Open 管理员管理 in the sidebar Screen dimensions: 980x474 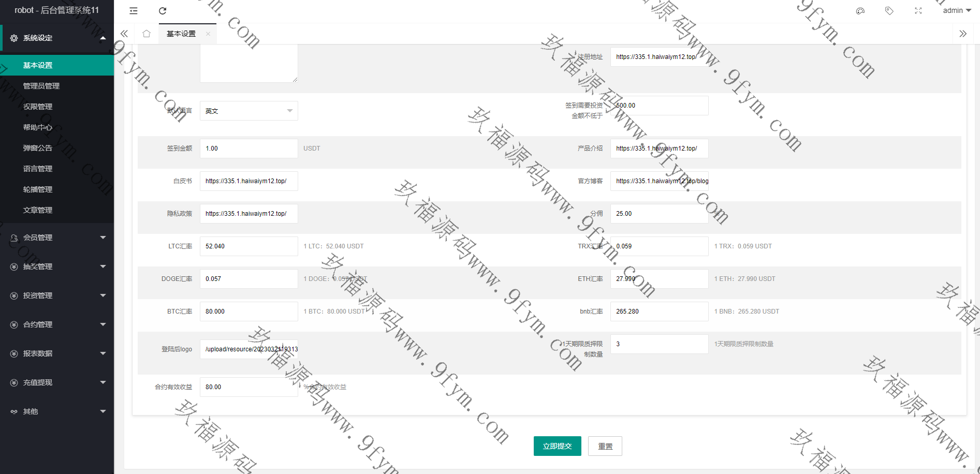[41, 86]
